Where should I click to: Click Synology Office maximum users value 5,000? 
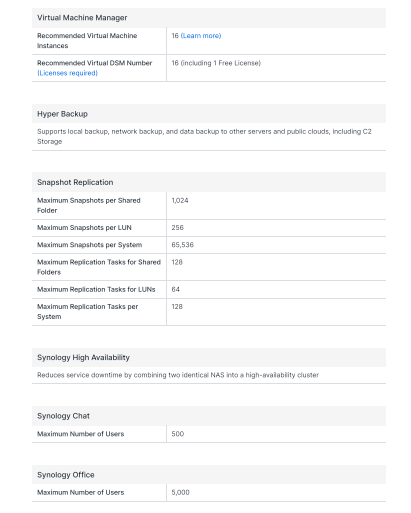180,492
